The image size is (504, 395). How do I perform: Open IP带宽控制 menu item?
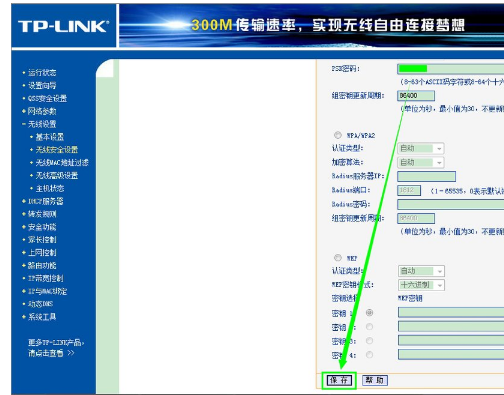[46, 278]
